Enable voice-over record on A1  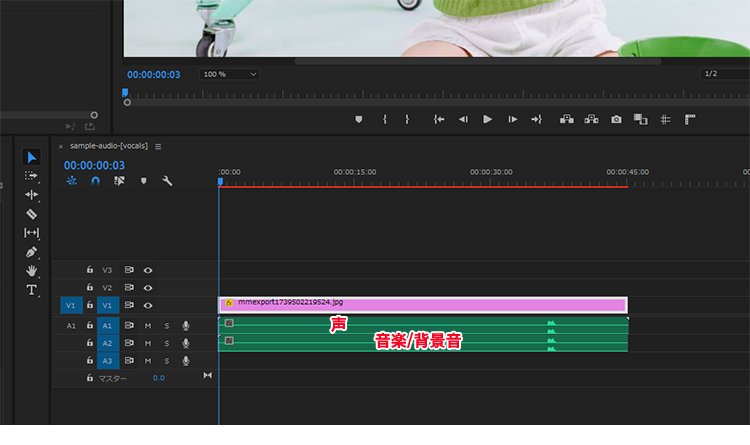pyautogui.click(x=186, y=326)
